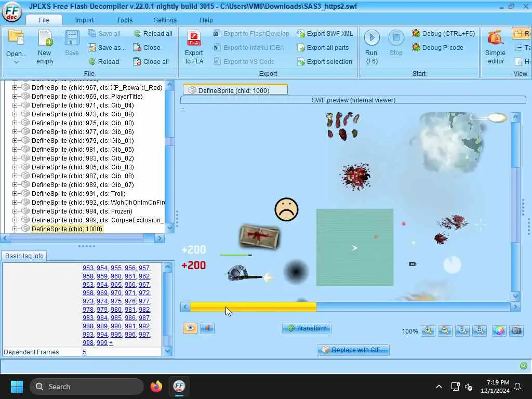Toggle the eye preview button
The height and width of the screenshot is (399, 532).
tap(190, 328)
